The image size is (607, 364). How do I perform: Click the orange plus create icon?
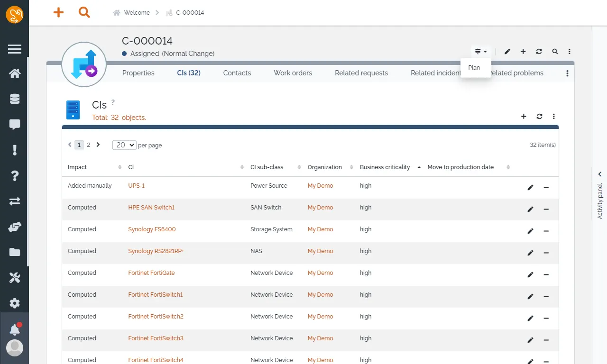(58, 13)
